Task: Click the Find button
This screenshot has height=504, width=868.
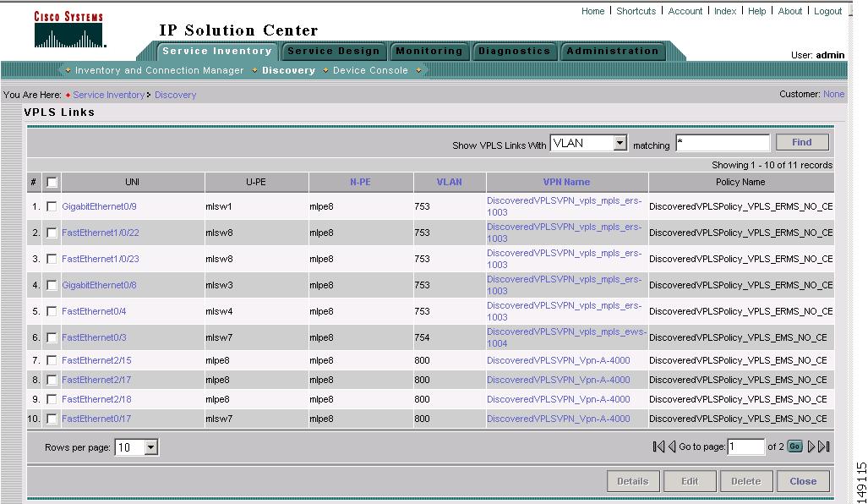Action: point(802,142)
